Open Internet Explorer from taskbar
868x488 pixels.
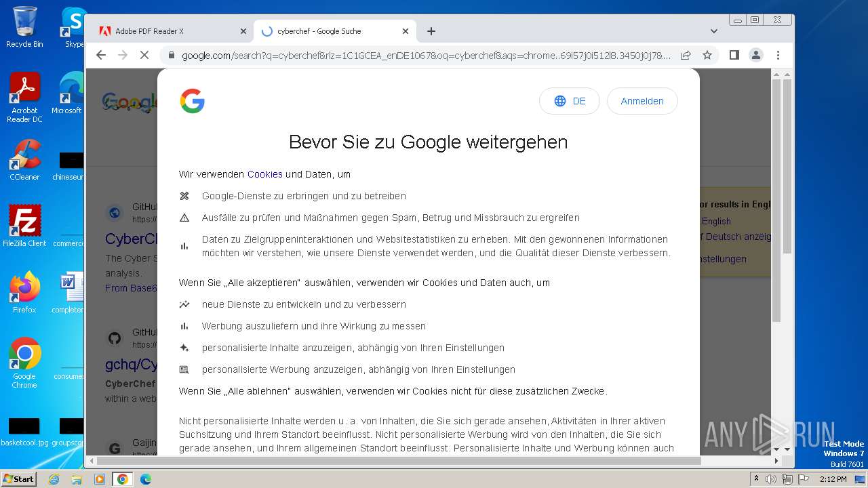54,479
